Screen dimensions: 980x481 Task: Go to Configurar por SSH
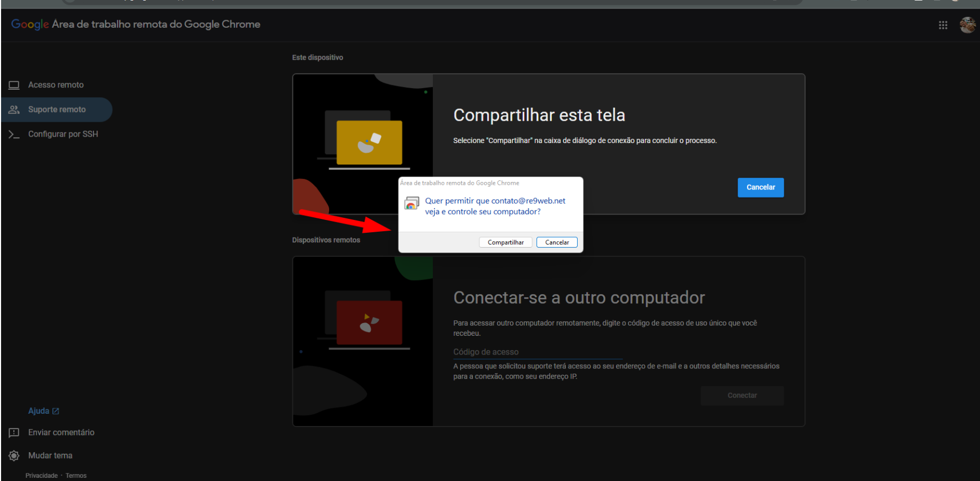63,134
